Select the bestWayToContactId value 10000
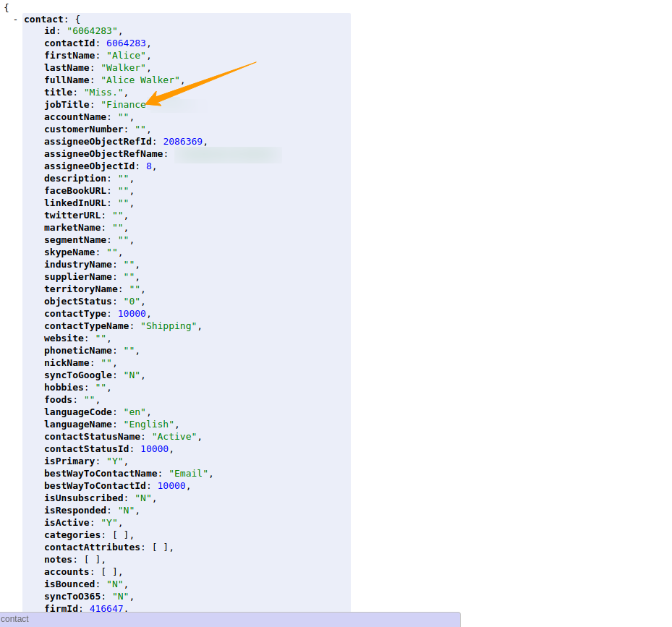This screenshot has height=627, width=672. point(171,486)
